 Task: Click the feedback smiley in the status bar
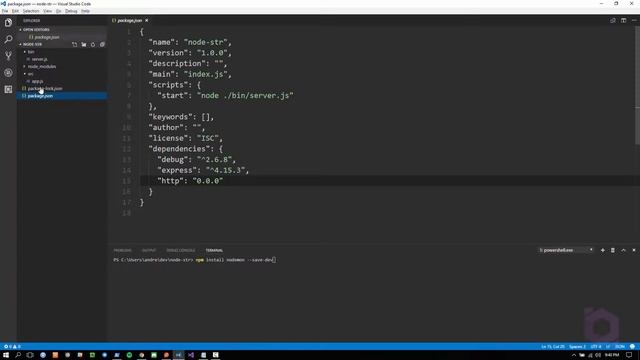(x=632, y=347)
